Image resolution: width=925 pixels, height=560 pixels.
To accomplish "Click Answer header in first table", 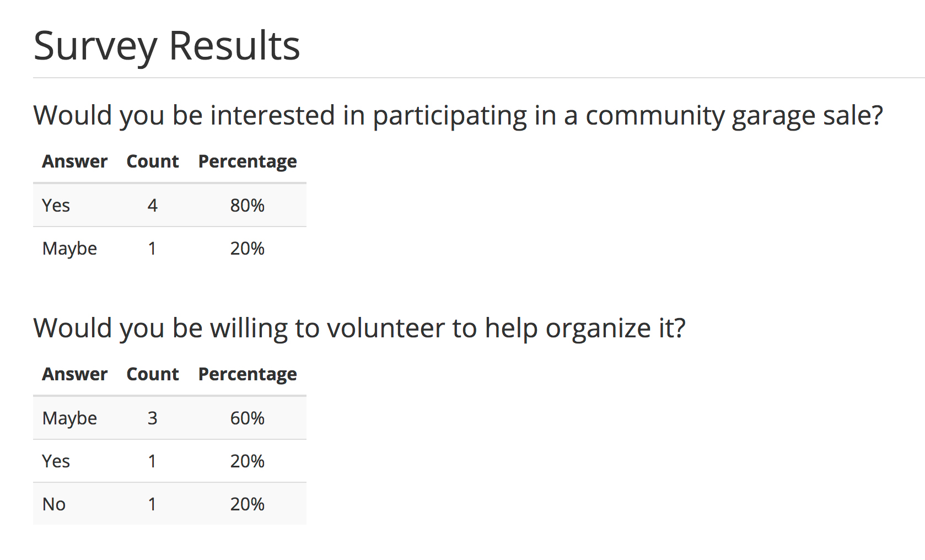I will click(75, 161).
